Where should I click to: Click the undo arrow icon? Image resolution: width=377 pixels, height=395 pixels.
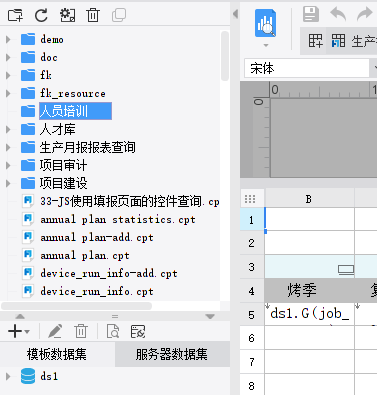pos(338,14)
